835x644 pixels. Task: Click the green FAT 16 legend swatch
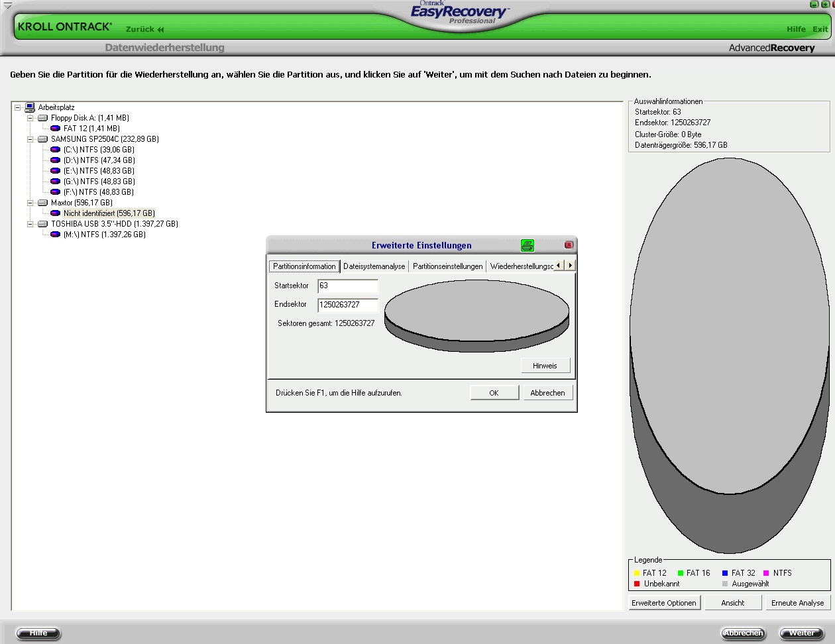681,573
